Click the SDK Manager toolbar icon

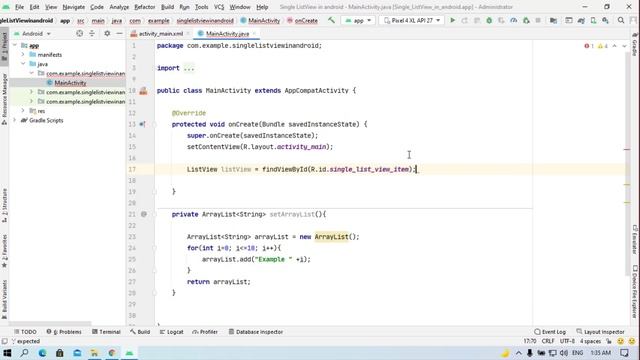coord(605,20)
